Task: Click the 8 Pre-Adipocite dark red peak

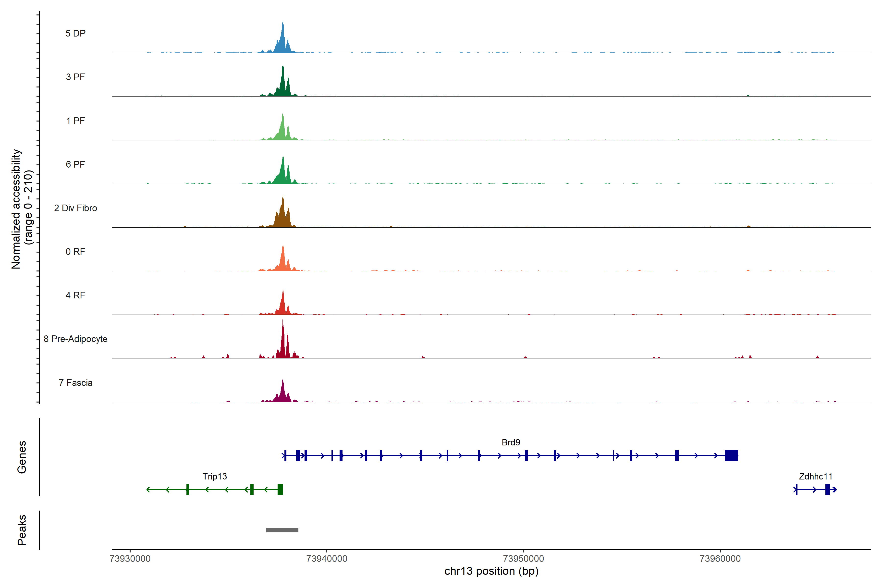Action: (x=283, y=343)
